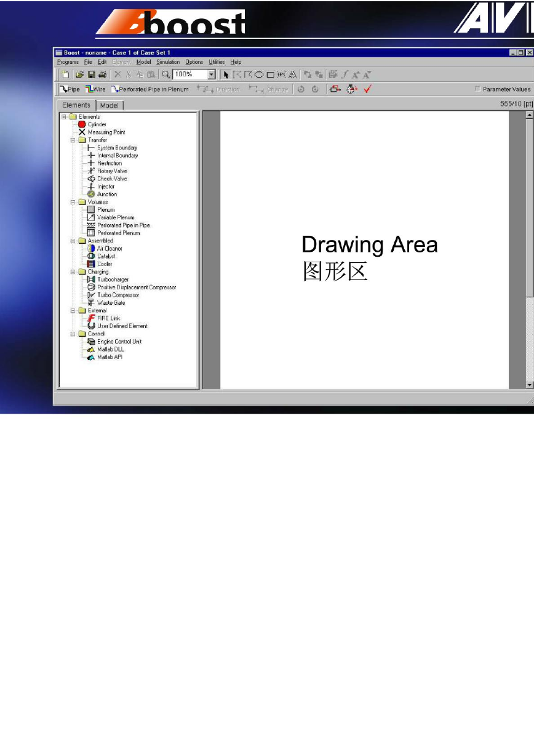Screen dimensions: 534x756
Task: Select the Cooler element icon
Action: tap(91, 264)
